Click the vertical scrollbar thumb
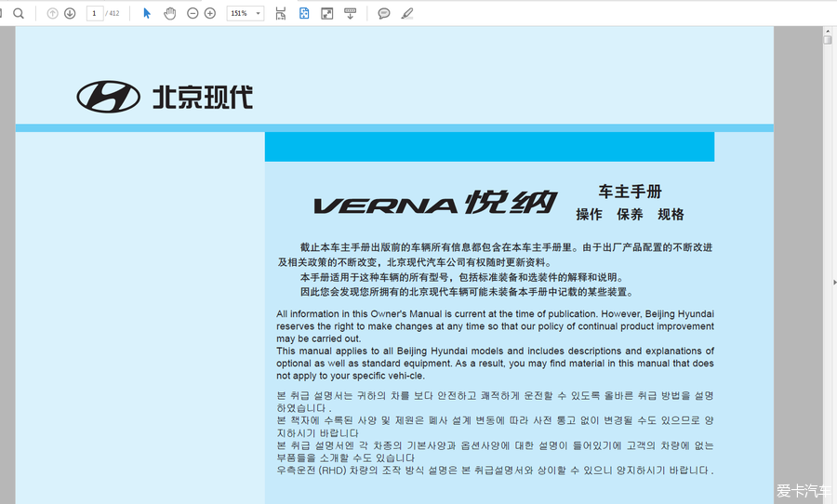Image resolution: width=837 pixels, height=504 pixels. point(828,40)
